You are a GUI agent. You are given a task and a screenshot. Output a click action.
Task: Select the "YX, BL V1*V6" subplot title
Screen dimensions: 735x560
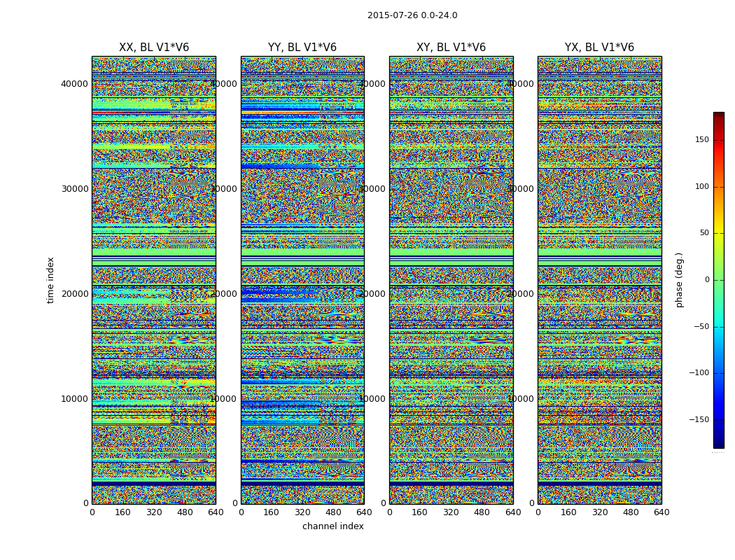pyautogui.click(x=599, y=48)
